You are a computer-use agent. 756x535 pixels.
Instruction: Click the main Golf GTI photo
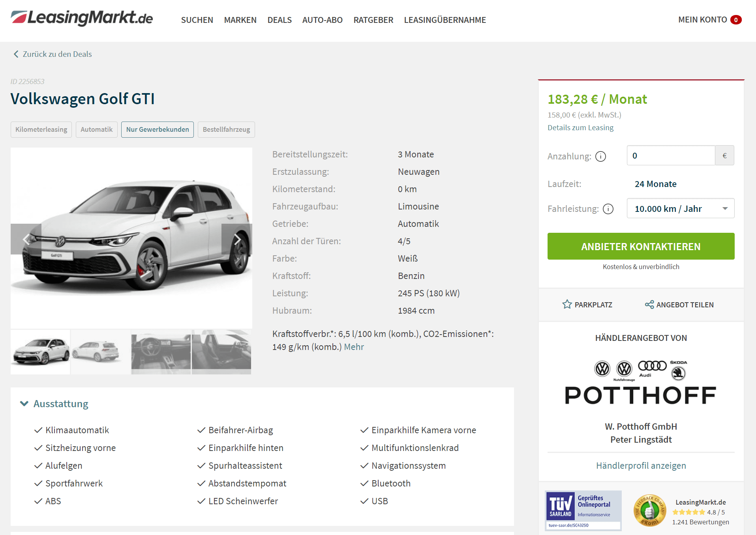click(x=131, y=238)
